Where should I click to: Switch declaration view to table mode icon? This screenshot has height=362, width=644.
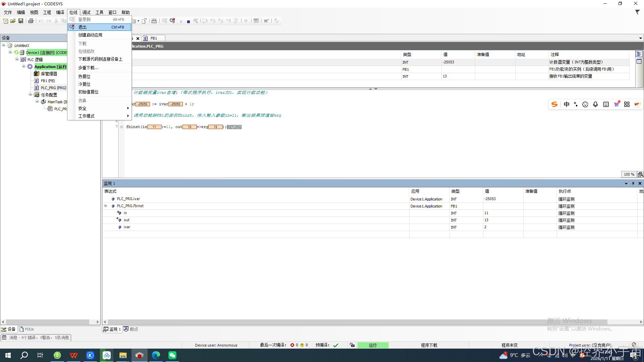tap(639, 61)
